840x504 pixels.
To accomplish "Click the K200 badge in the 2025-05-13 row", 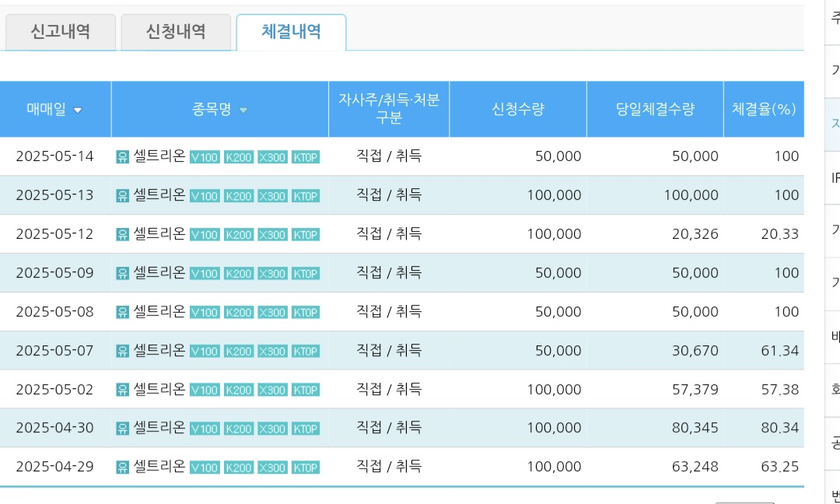I will coord(239,196).
